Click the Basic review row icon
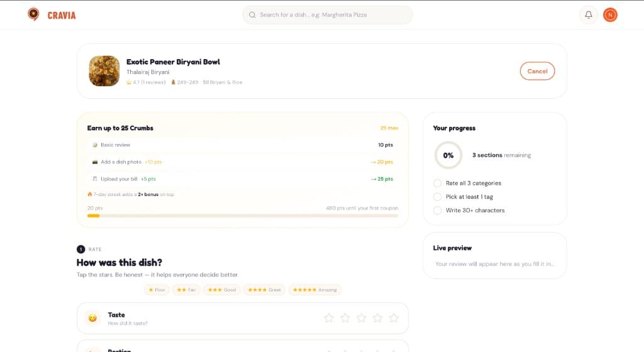This screenshot has width=644, height=352. 95,145
